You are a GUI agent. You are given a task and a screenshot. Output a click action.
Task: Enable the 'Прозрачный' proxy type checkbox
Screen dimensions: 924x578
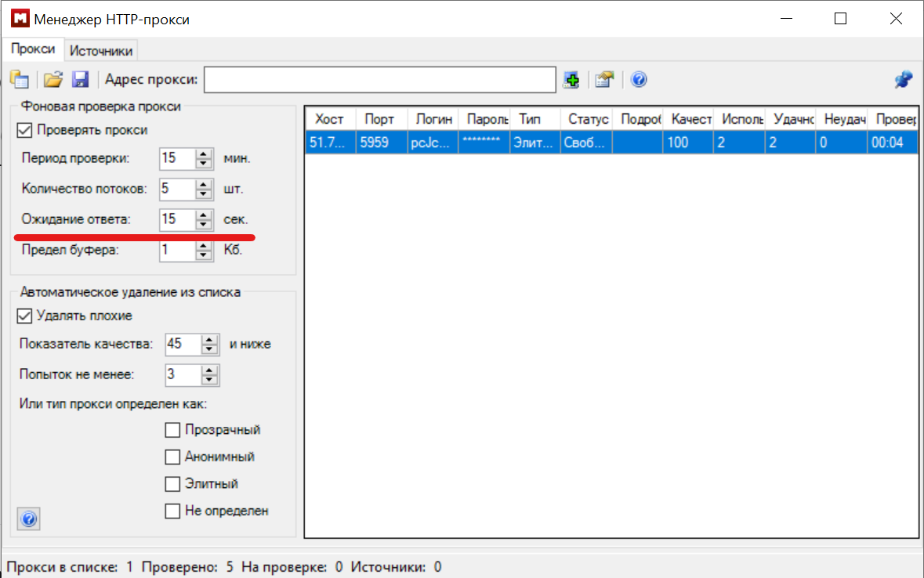172,430
